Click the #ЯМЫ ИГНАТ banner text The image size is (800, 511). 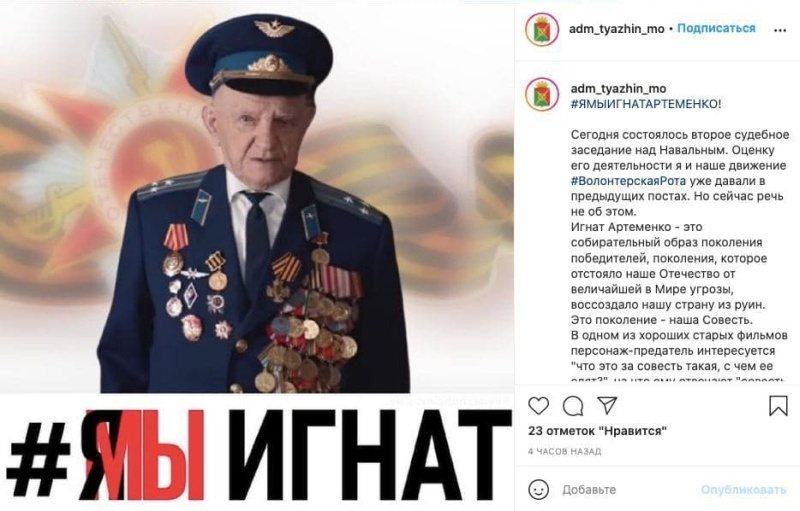pyautogui.click(x=259, y=454)
